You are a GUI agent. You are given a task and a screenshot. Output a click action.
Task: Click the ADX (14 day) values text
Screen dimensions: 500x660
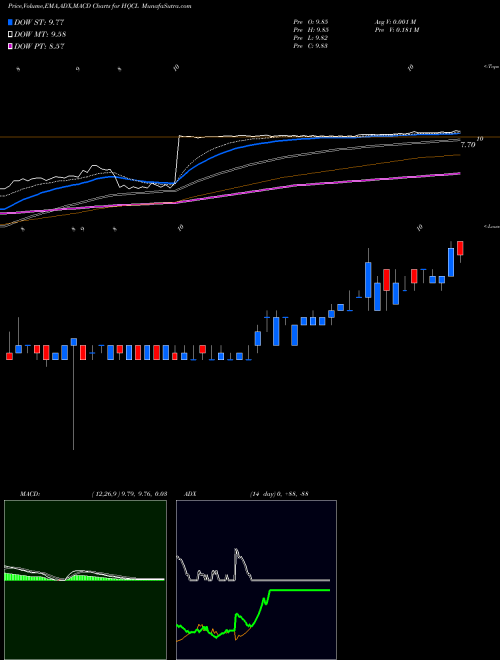click(x=279, y=494)
